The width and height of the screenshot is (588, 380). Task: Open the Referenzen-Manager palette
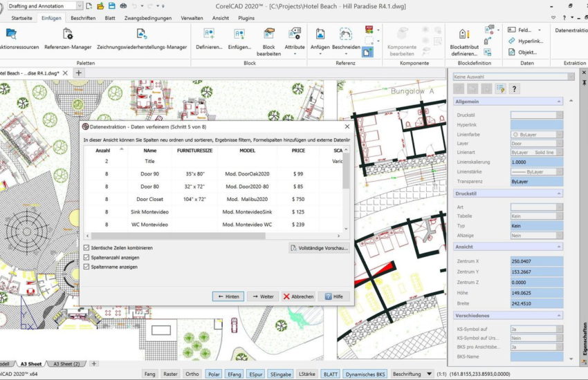[x=68, y=39]
